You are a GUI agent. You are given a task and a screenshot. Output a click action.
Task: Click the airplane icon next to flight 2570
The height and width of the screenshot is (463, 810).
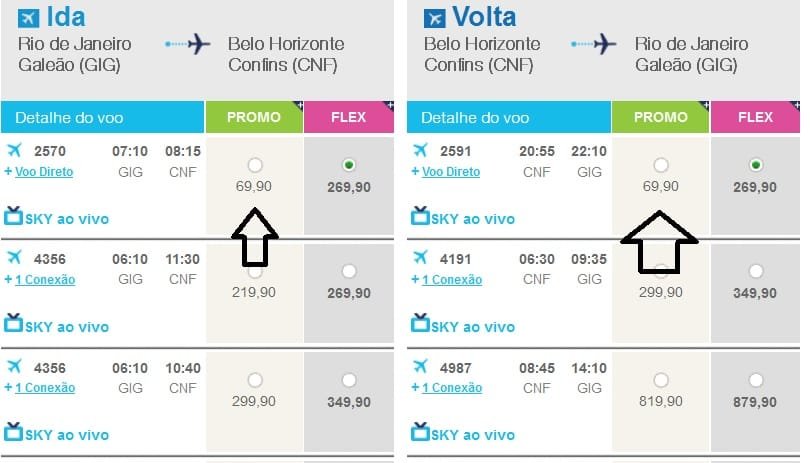tap(14, 150)
